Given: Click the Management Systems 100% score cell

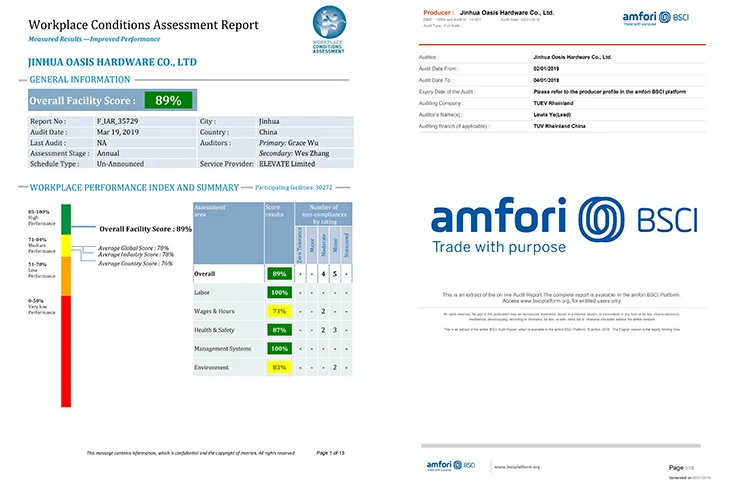Looking at the screenshot, I should pyautogui.click(x=279, y=349).
